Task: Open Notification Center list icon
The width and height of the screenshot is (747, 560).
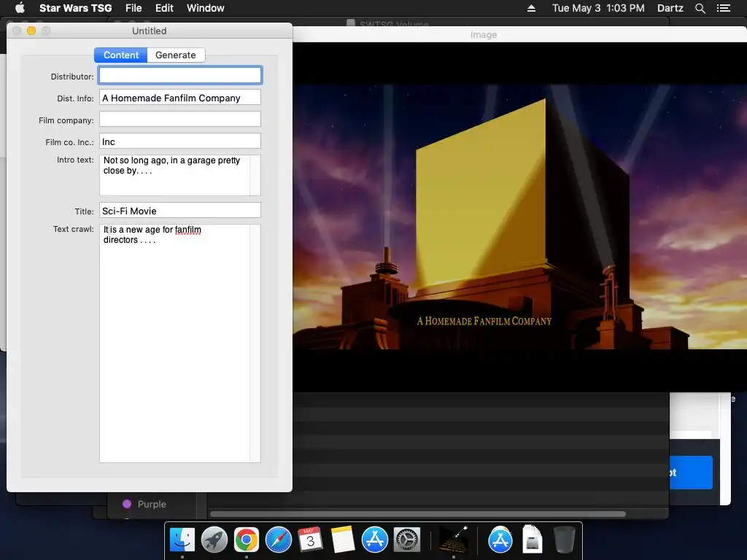Action: pyautogui.click(x=723, y=8)
